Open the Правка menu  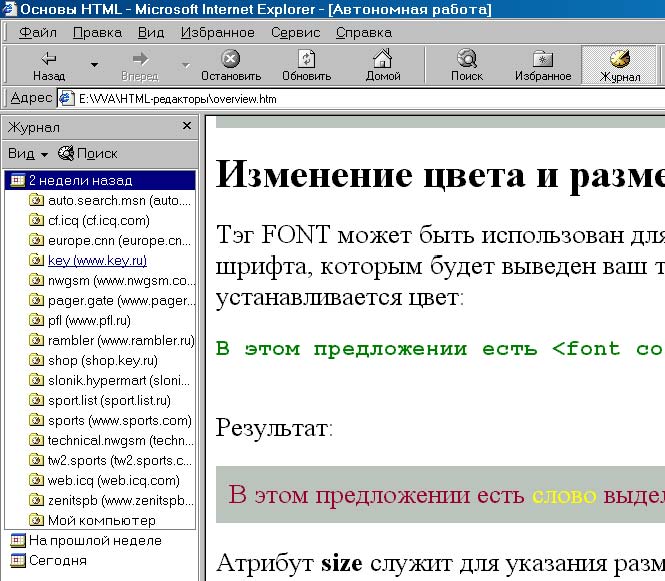[x=97, y=33]
